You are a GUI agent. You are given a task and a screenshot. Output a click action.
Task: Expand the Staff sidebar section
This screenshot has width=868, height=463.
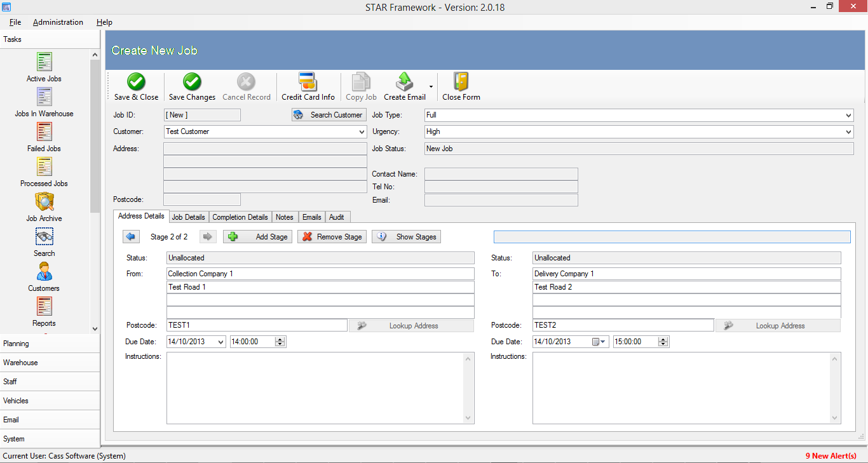50,382
